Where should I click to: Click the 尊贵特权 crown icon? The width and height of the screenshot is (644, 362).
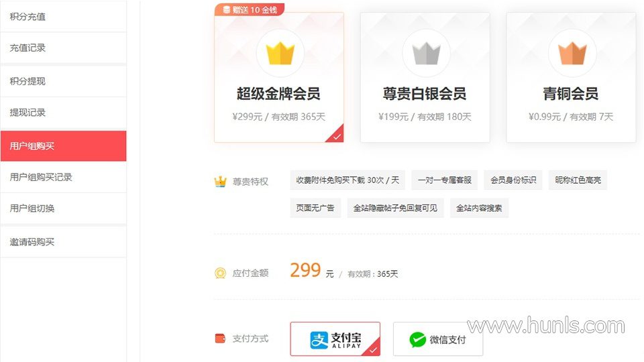point(221,181)
